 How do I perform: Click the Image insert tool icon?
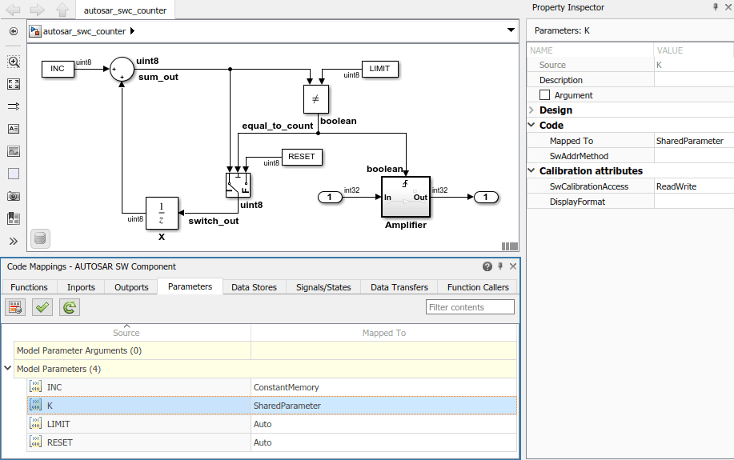(14, 151)
